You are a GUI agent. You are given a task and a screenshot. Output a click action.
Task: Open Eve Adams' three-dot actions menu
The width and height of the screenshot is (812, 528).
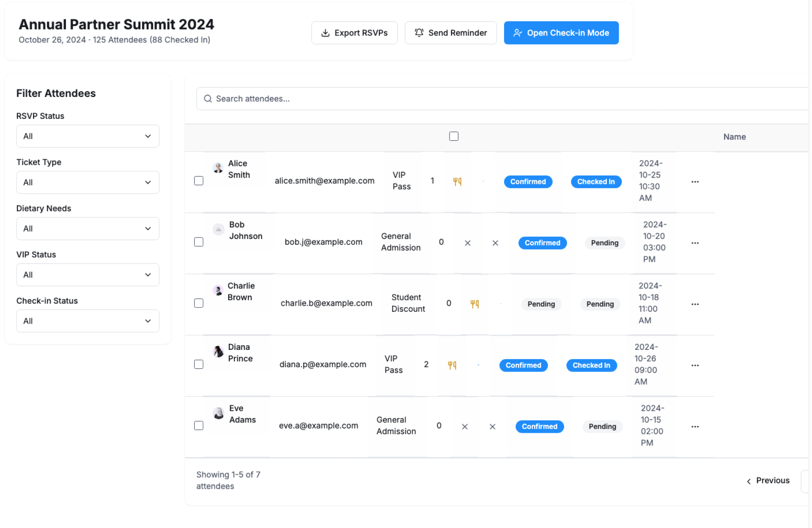pos(695,427)
